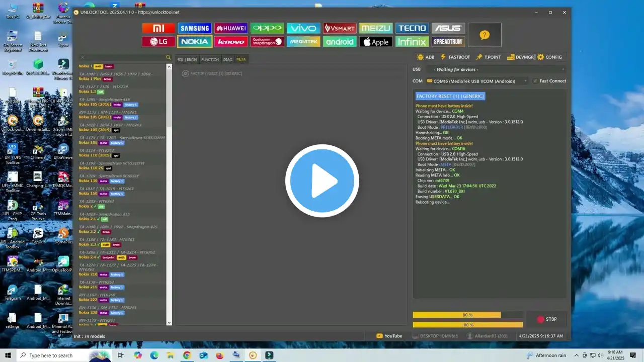Switch to the DIAG tab
Screen dimensions: 644x362
227,59
